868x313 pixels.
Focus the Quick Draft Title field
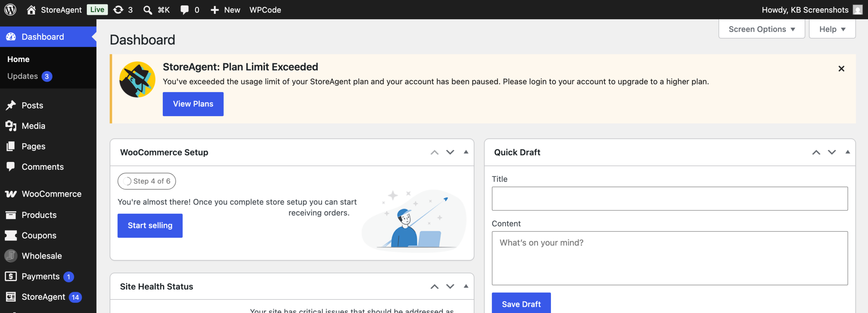pos(670,199)
